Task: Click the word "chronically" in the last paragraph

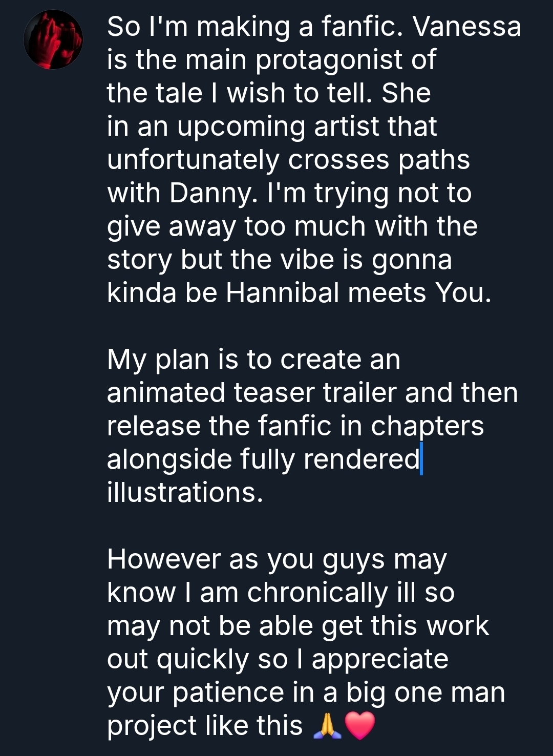Action: pyautogui.click(x=317, y=593)
